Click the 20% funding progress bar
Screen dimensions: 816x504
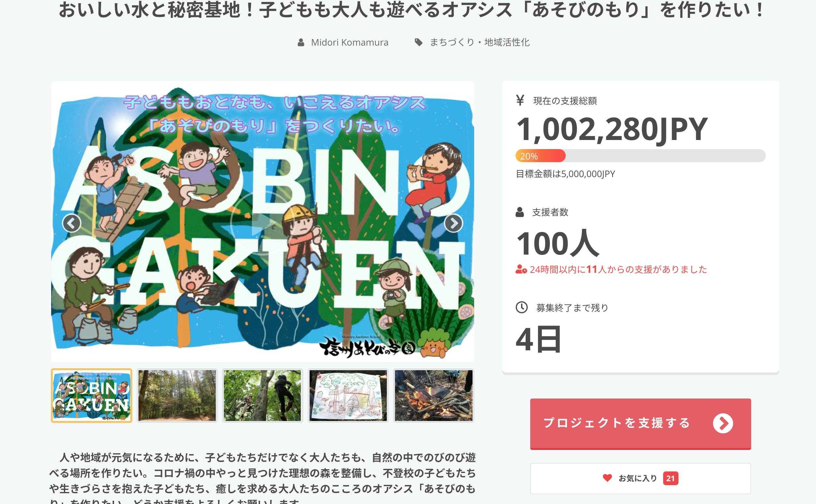pyautogui.click(x=641, y=156)
